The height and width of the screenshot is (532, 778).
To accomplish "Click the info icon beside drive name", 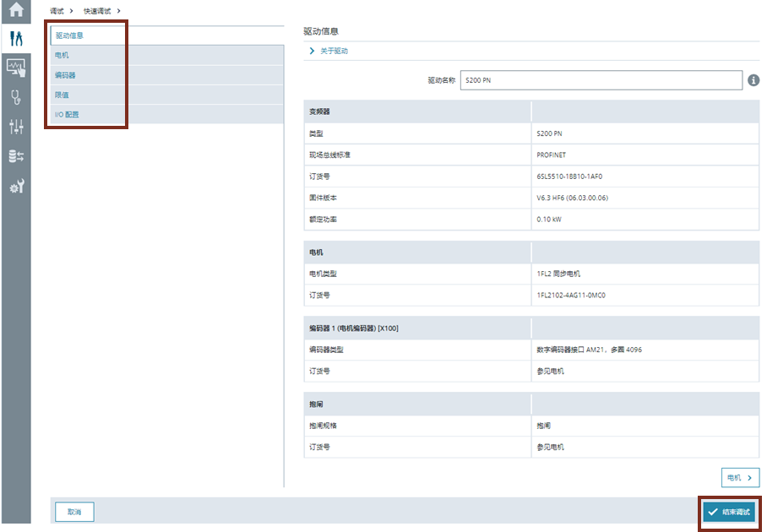I will click(x=754, y=80).
